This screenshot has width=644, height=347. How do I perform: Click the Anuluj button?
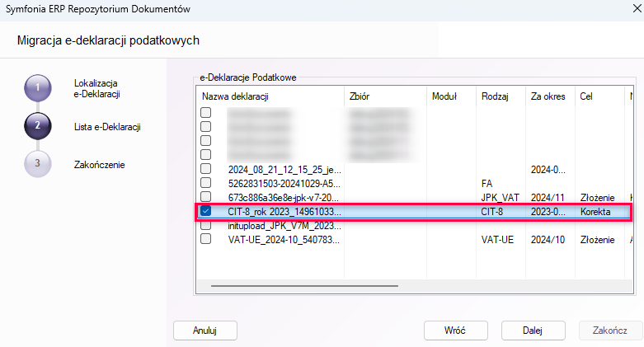tap(205, 331)
